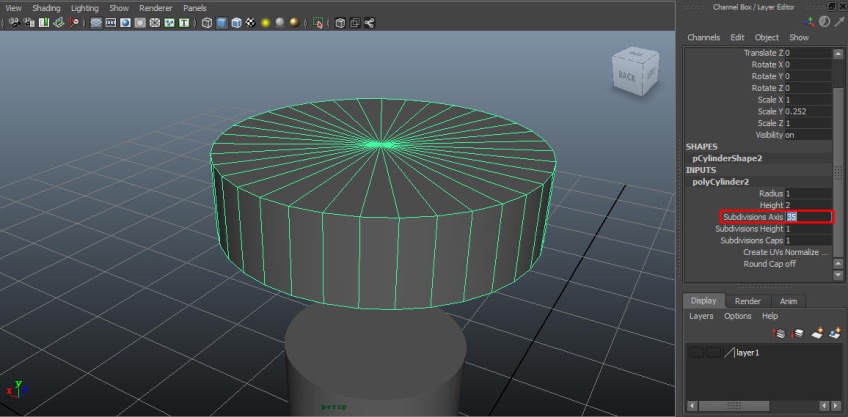Click the Use All Lights yellow sphere icon
Image resolution: width=848 pixels, height=417 pixels.
pos(266,23)
